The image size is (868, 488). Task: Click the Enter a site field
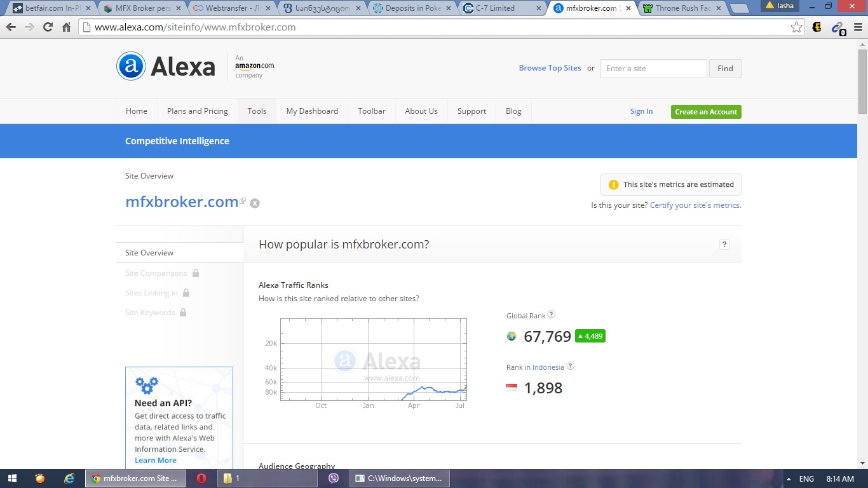pos(653,69)
